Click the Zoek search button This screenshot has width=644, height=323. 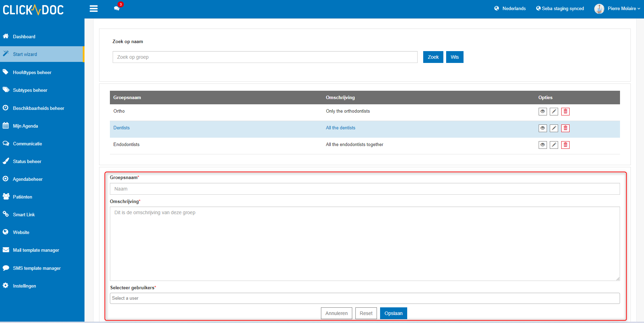433,57
